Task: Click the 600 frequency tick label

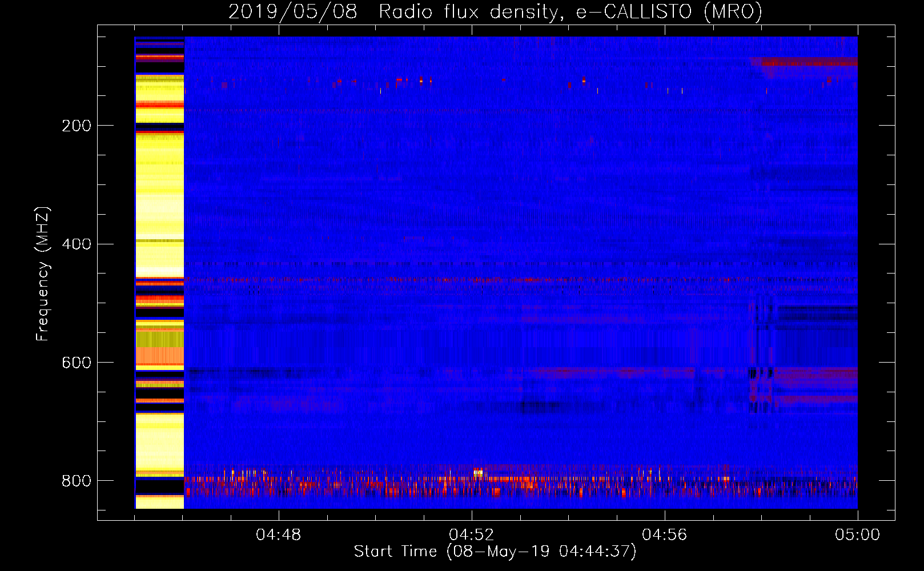Action: click(77, 363)
